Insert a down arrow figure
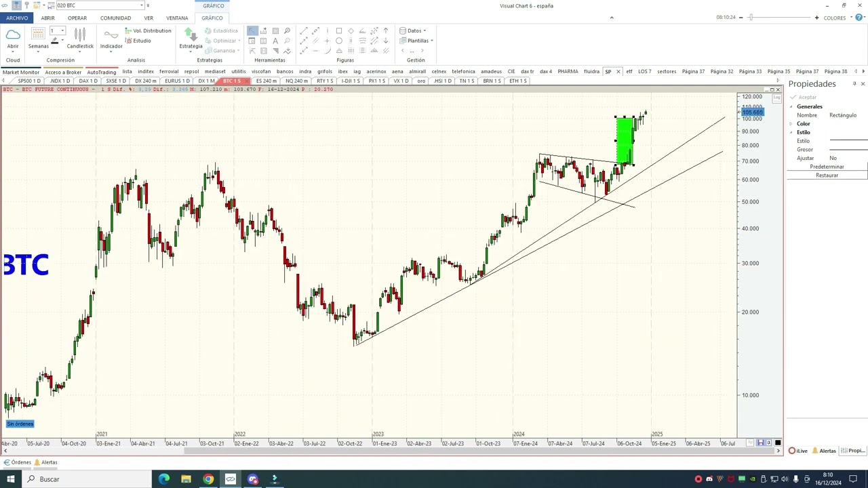Image resolution: width=868 pixels, height=488 pixels. [x=386, y=41]
